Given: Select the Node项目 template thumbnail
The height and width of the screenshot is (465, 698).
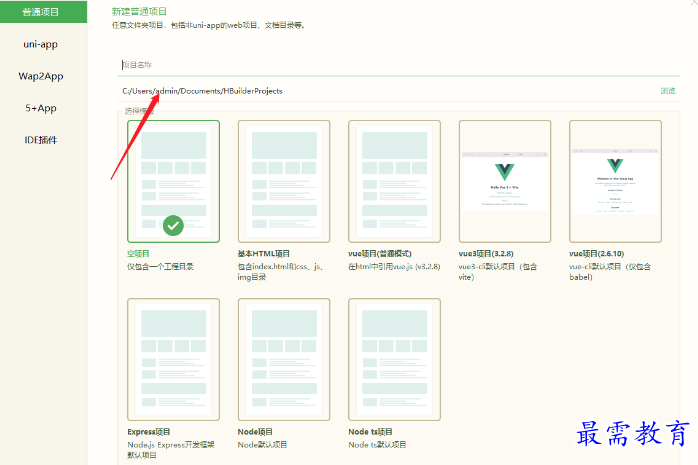Looking at the screenshot, I should [284, 360].
